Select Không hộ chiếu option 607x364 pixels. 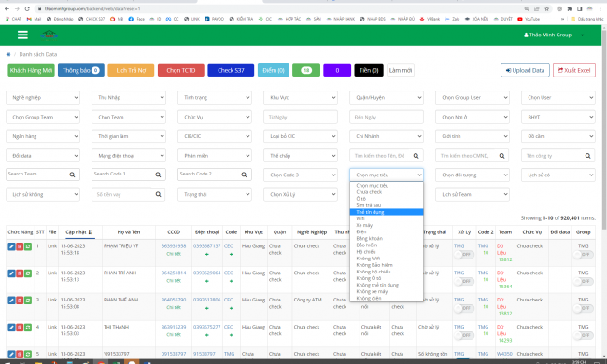pyautogui.click(x=387, y=272)
